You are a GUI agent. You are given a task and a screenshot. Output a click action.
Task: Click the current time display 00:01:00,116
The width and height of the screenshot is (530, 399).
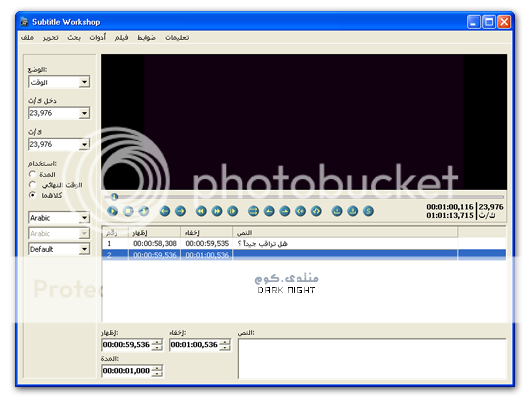tap(450, 207)
